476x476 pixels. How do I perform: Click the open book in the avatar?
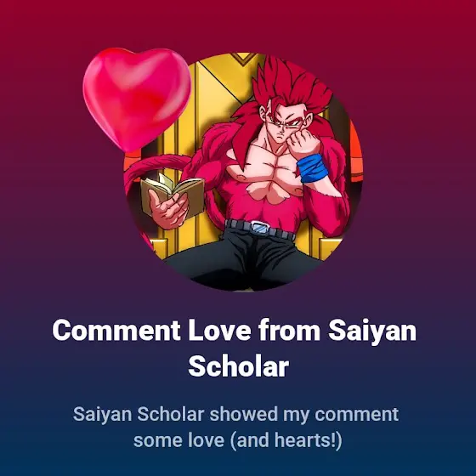tap(173, 194)
